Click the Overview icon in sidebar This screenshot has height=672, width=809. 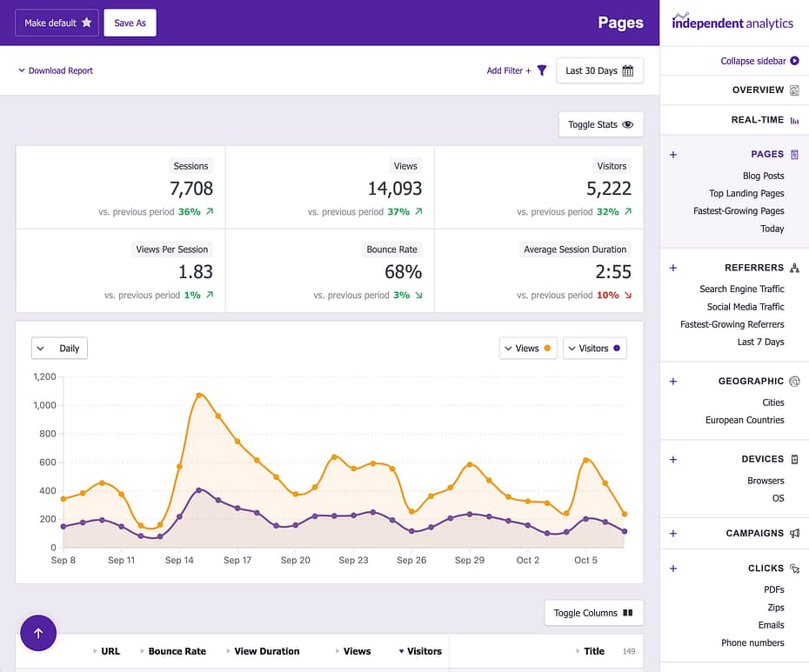pyautogui.click(x=794, y=90)
